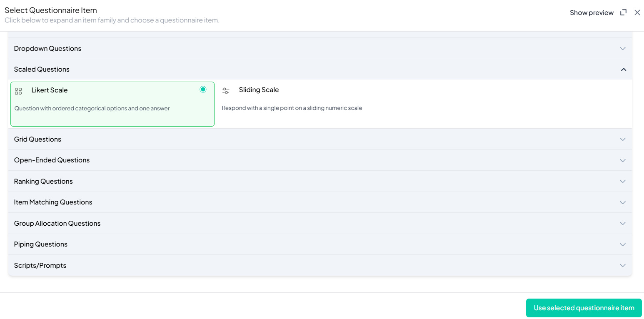The image size is (644, 319).
Task: Collapse Scaled Questions with the up chevron
Action: coord(623,70)
